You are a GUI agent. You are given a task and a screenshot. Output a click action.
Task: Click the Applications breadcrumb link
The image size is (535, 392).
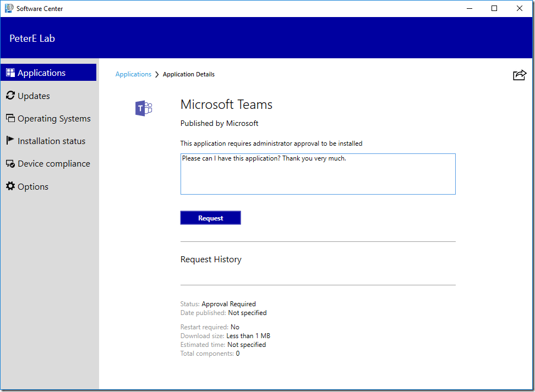point(133,74)
